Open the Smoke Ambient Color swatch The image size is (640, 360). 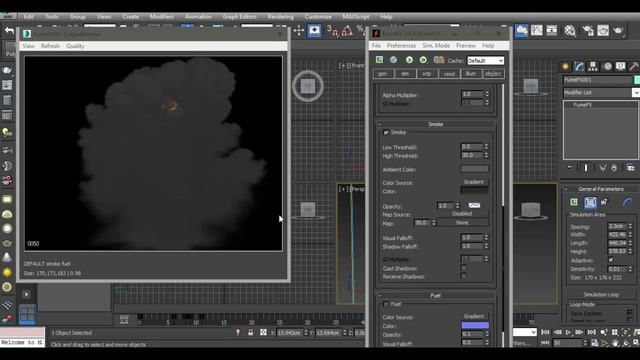474,169
